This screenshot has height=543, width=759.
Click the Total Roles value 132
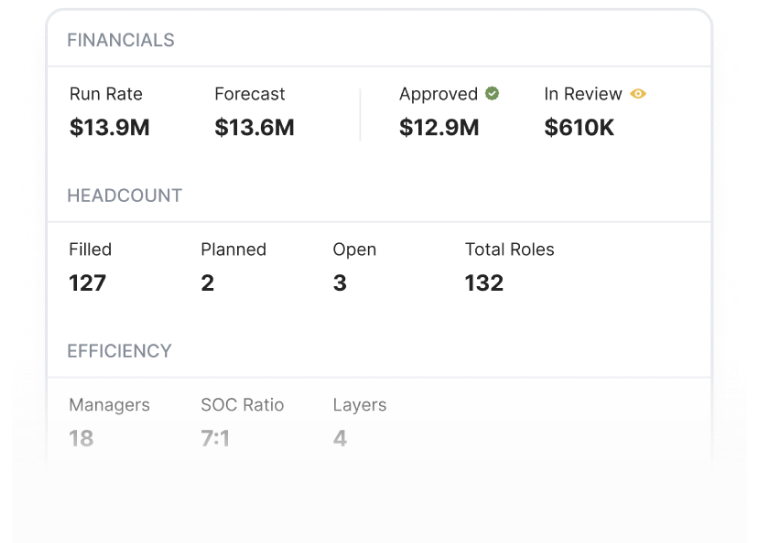coord(484,283)
